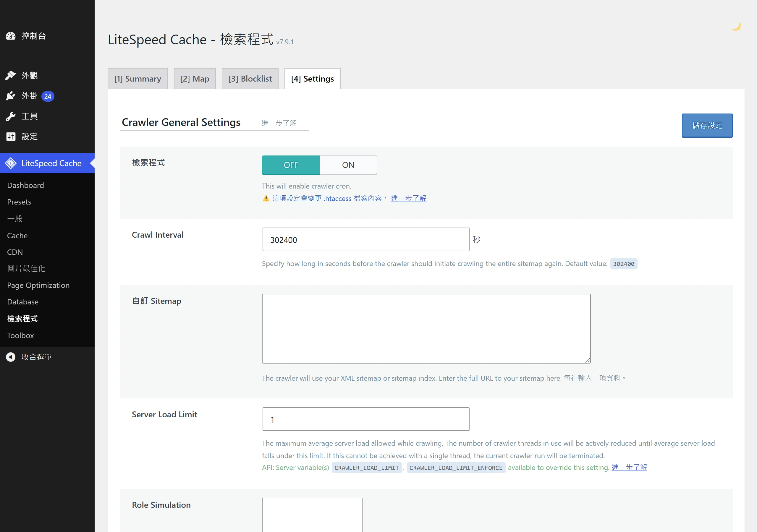
Task: Go to 檢索程式 submenu
Action: tap(22, 319)
